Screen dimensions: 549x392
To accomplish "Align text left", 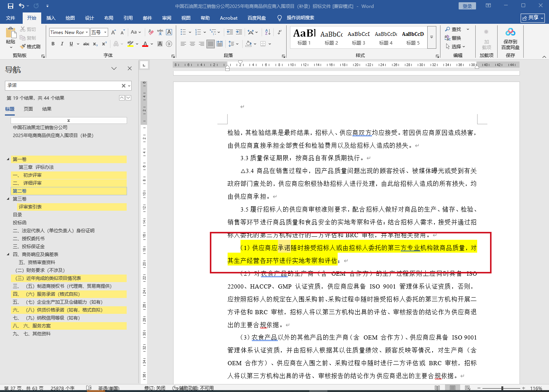I will 183,44.
